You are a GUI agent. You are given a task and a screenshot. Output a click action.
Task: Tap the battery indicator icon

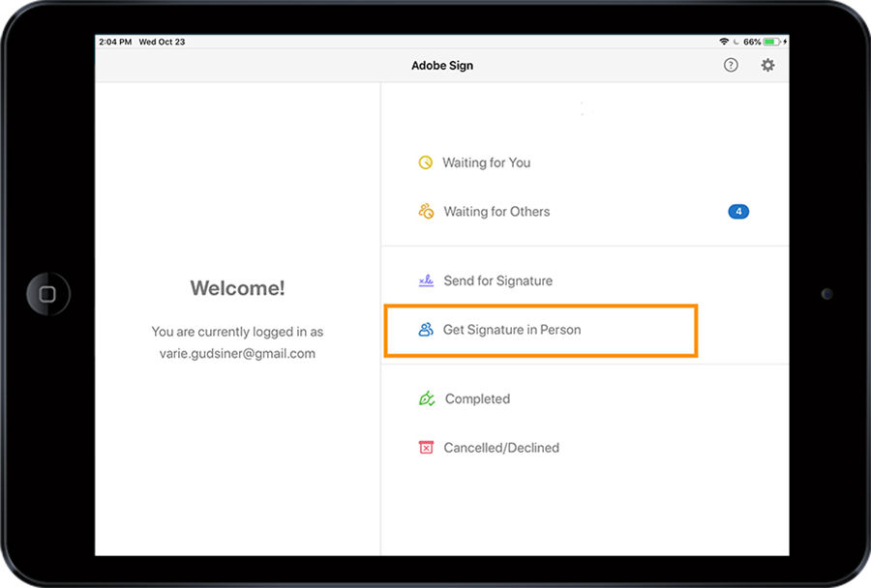click(771, 42)
